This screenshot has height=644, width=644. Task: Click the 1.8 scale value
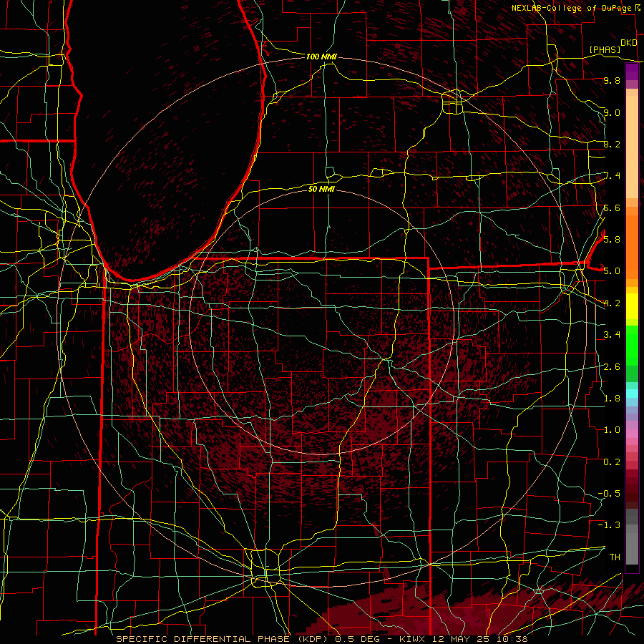(x=612, y=399)
